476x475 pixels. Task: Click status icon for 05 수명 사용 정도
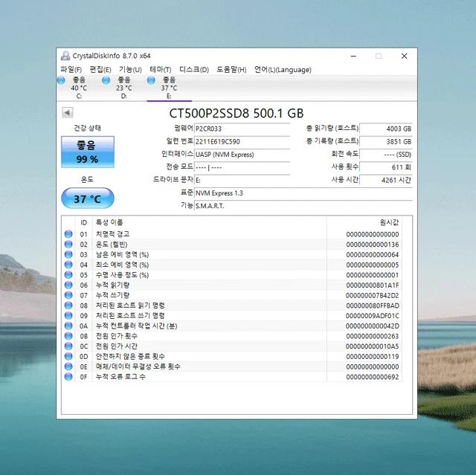(x=68, y=275)
